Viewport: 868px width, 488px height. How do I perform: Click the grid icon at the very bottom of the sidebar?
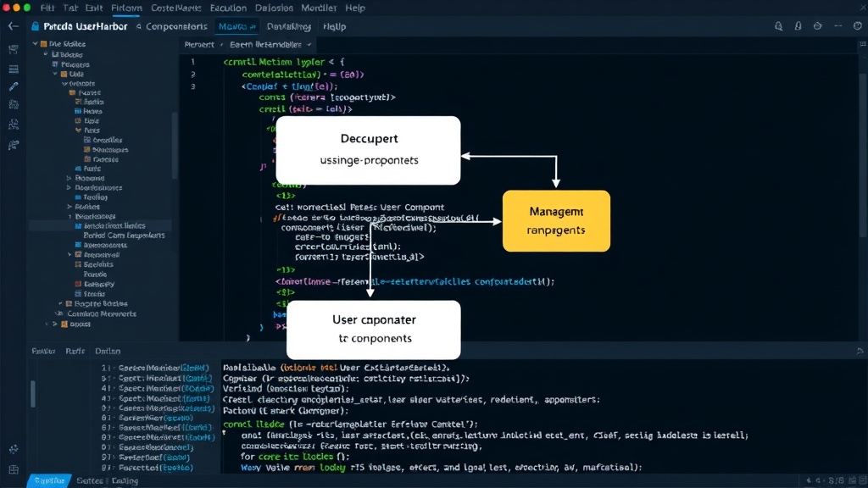(x=14, y=469)
